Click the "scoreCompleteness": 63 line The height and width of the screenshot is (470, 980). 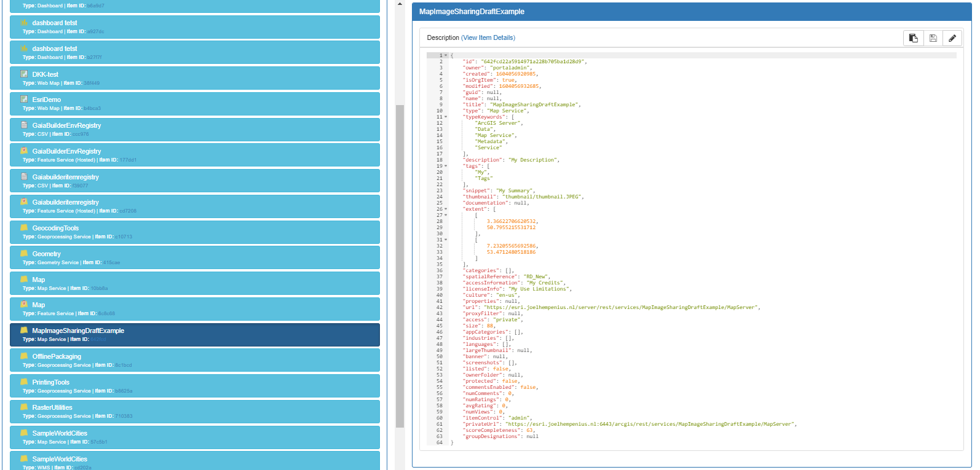[499, 430]
